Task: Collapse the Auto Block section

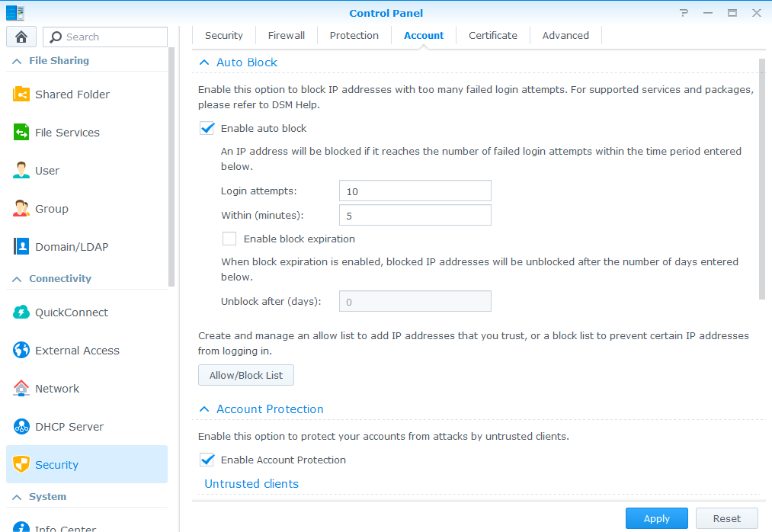Action: (203, 62)
